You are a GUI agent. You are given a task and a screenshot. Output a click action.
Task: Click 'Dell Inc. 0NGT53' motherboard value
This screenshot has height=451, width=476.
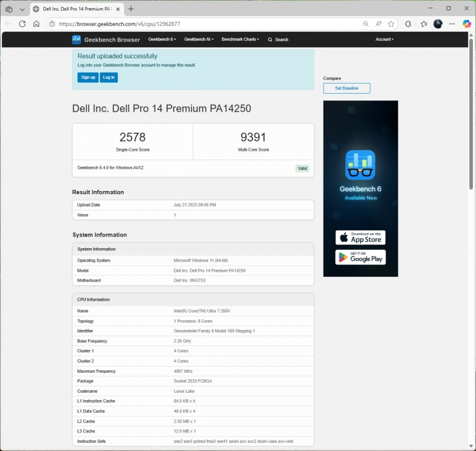pyautogui.click(x=190, y=280)
